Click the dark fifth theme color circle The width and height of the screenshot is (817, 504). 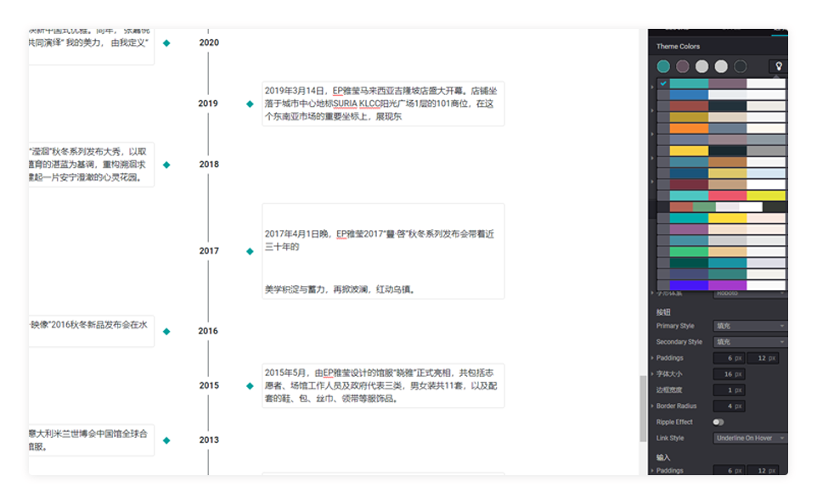[x=741, y=66]
